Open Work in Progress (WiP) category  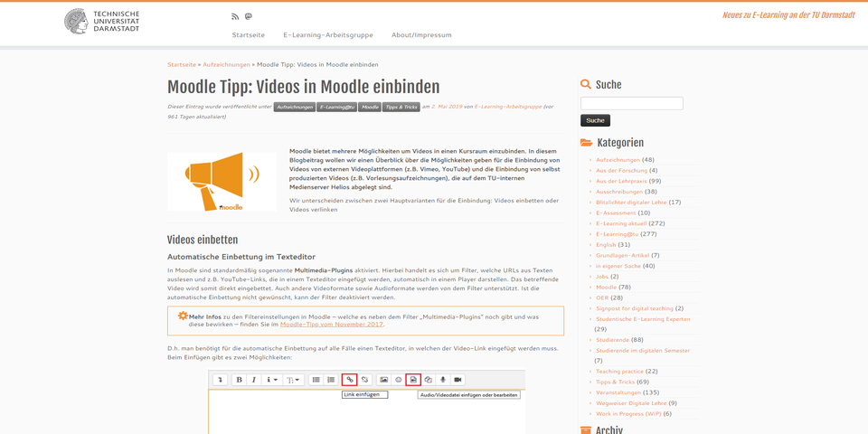pos(628,413)
